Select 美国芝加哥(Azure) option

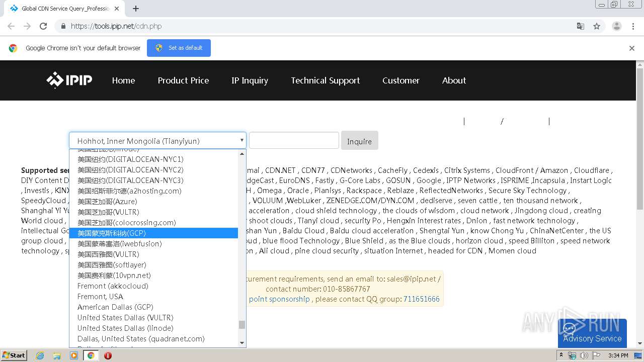click(153, 202)
